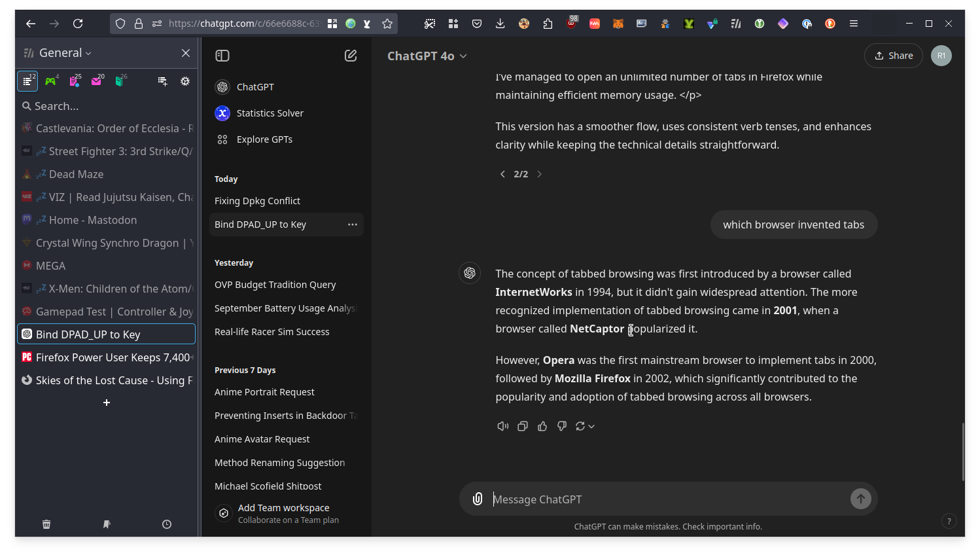Viewport: 980px width, 557px height.
Task: Open sidebar history clock icon
Action: [x=167, y=524]
